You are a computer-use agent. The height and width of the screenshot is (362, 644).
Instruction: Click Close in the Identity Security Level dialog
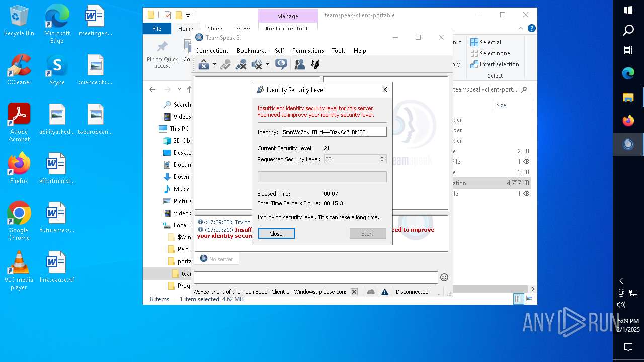tap(276, 234)
